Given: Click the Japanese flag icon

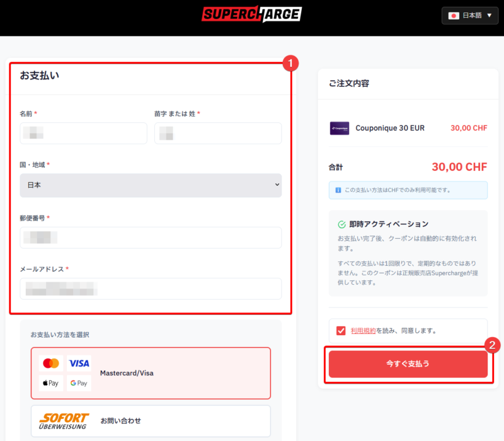Looking at the screenshot, I should (x=454, y=15).
